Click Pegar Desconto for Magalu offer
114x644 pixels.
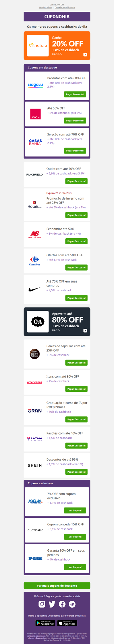coord(75,94)
